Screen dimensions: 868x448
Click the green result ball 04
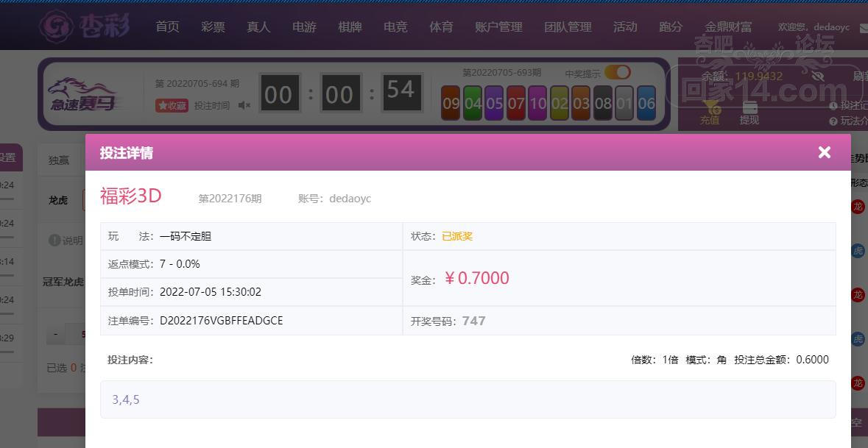(x=473, y=104)
